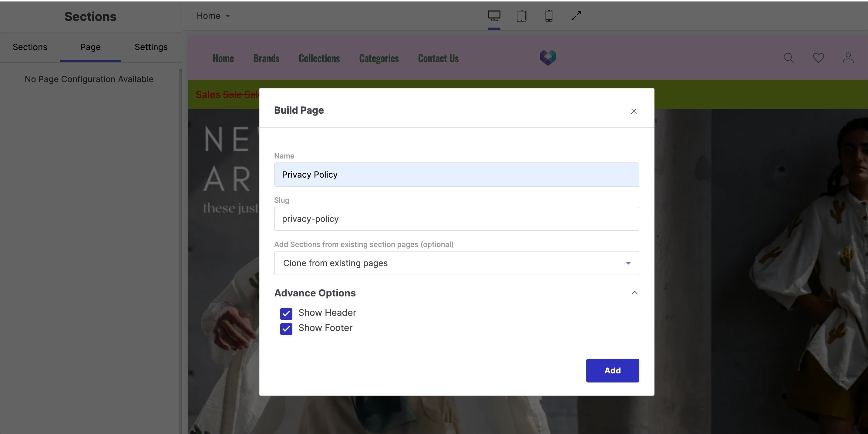Focus the Slug input field
The width and height of the screenshot is (868, 434).
pos(456,219)
